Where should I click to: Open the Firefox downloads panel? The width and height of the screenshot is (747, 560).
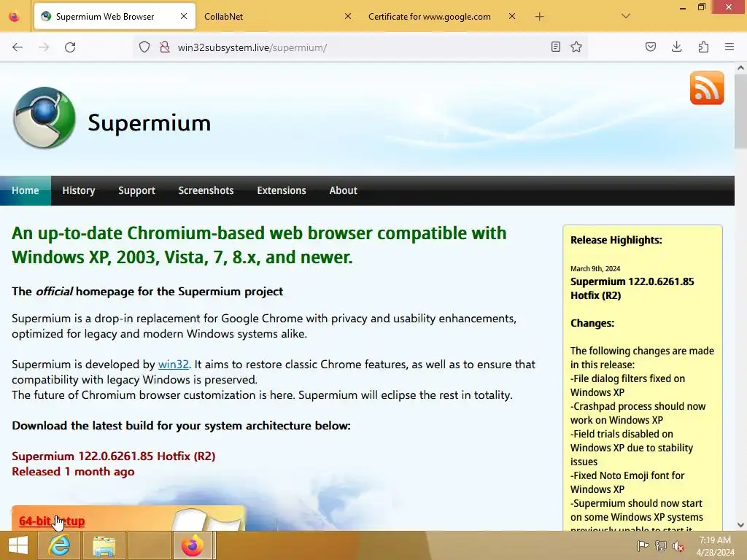coord(676,47)
